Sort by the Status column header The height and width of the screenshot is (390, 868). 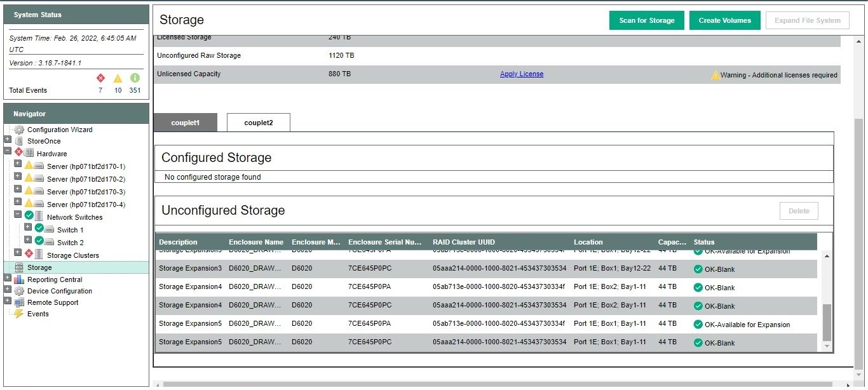tap(704, 242)
